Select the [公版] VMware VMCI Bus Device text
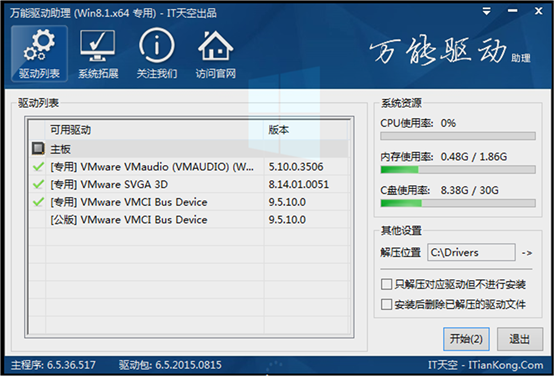The width and height of the screenshot is (554, 376). [129, 219]
